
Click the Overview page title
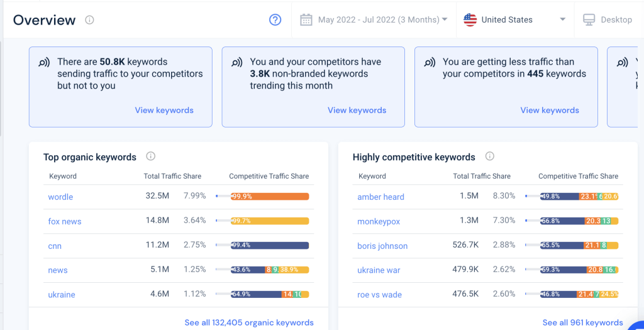point(45,19)
